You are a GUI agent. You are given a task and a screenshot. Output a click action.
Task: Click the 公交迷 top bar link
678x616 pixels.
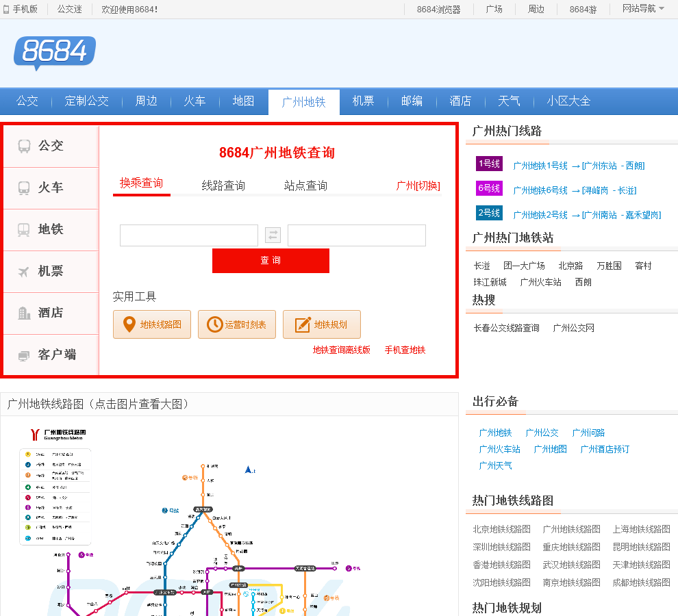70,9
